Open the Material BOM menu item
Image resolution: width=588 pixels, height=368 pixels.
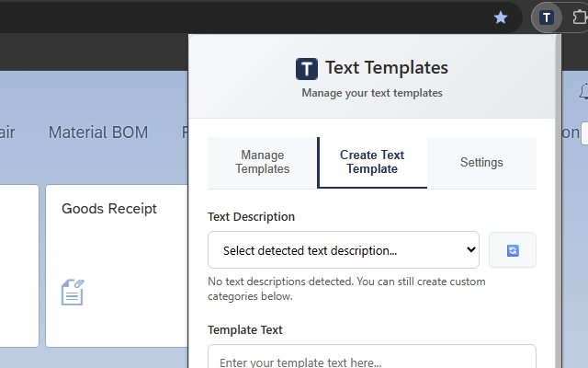tap(98, 132)
